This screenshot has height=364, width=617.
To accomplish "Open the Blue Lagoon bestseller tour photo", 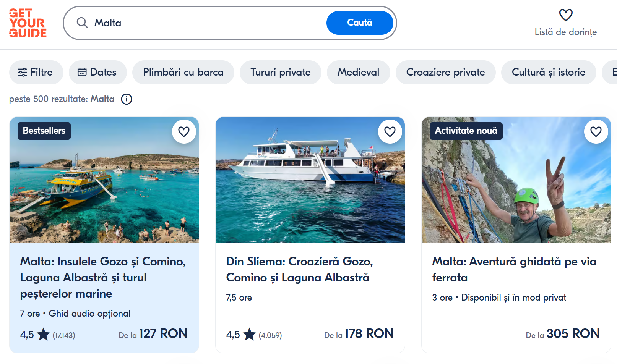I will click(104, 187).
